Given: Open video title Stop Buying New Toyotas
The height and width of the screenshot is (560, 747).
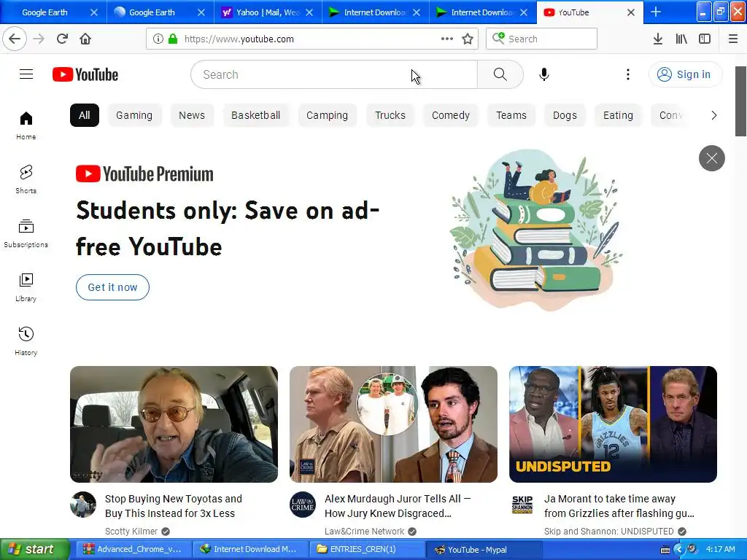Looking at the screenshot, I should (174, 506).
